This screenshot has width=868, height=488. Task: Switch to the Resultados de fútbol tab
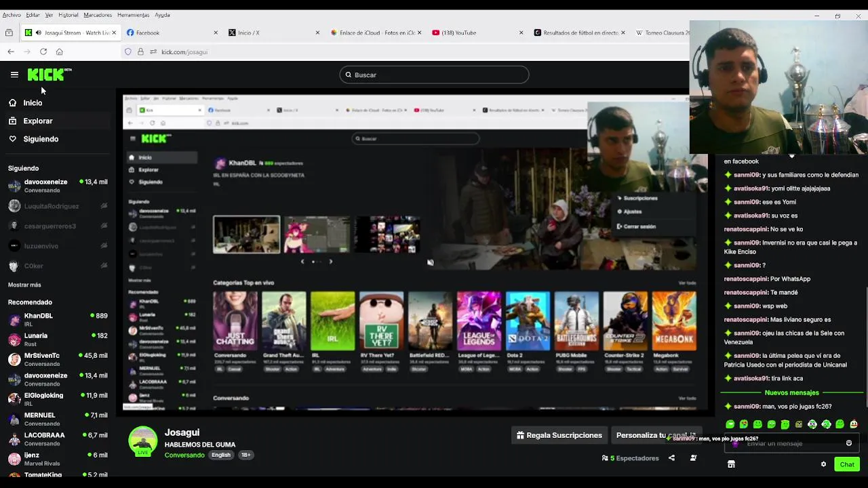[579, 33]
